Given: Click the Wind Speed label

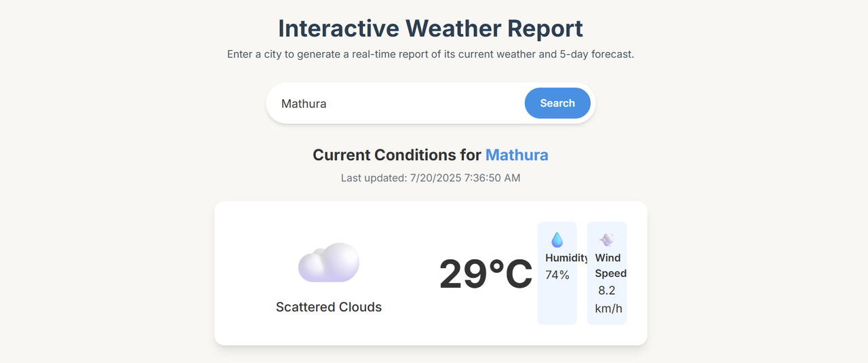Looking at the screenshot, I should 610,265.
